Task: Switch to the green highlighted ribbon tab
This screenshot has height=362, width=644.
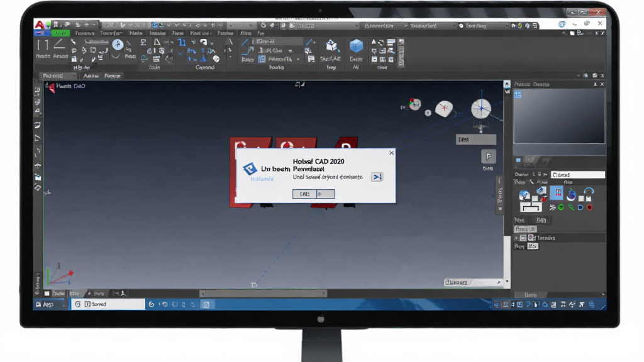Action: tap(61, 33)
